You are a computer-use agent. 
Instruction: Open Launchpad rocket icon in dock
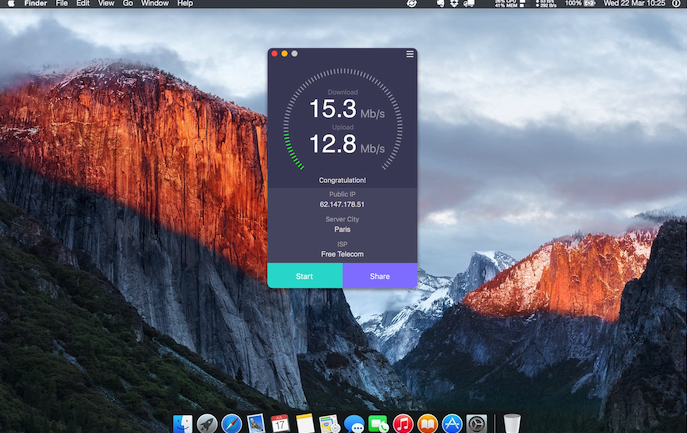[x=207, y=423]
